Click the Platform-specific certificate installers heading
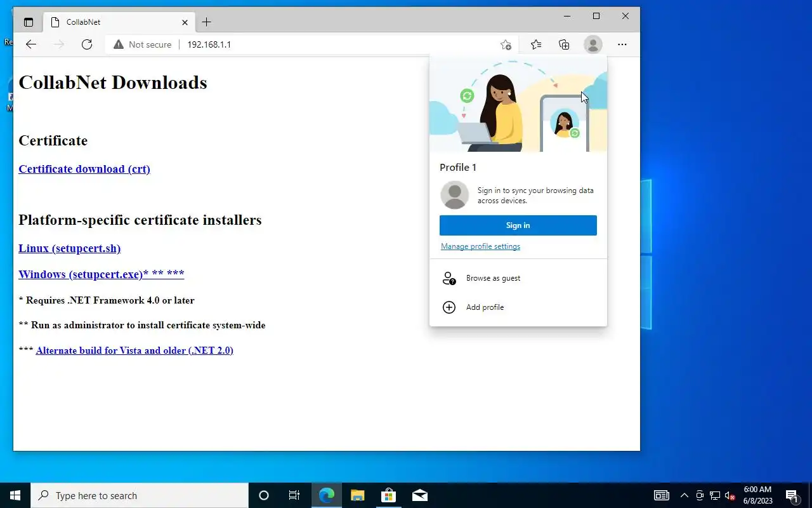The width and height of the screenshot is (812, 508). 140,220
